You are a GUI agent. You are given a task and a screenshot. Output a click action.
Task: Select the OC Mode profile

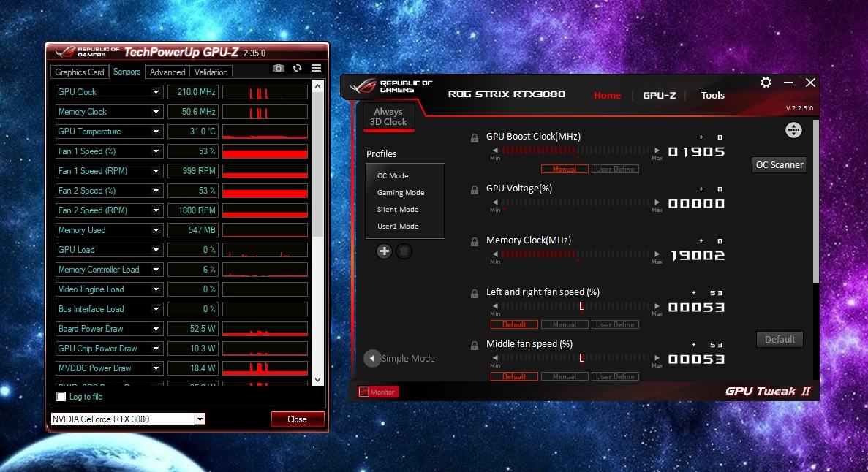(393, 175)
